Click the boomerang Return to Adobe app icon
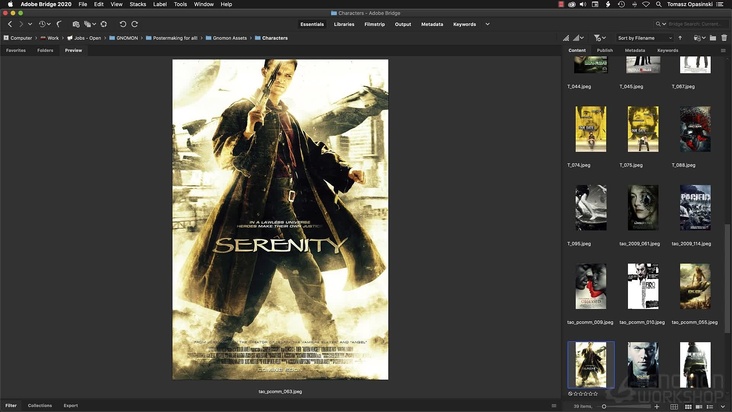This screenshot has width=732, height=412. pyautogui.click(x=59, y=23)
